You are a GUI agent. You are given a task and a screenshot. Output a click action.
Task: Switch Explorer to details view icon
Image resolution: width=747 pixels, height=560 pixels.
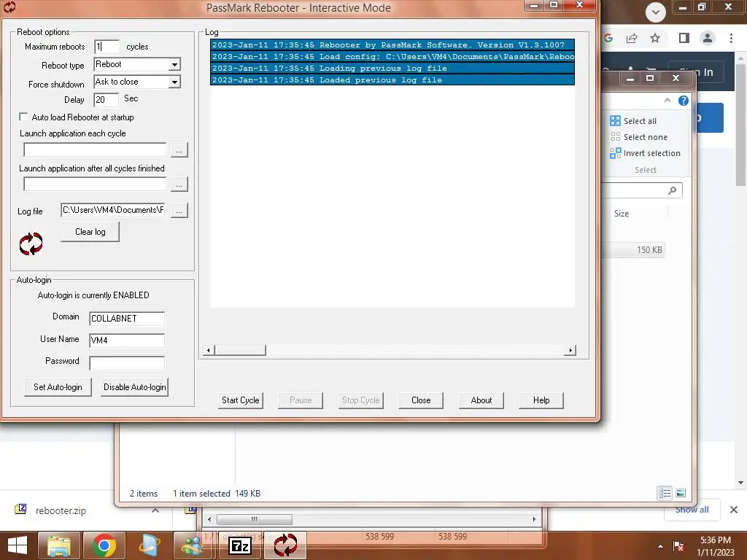coord(665,493)
